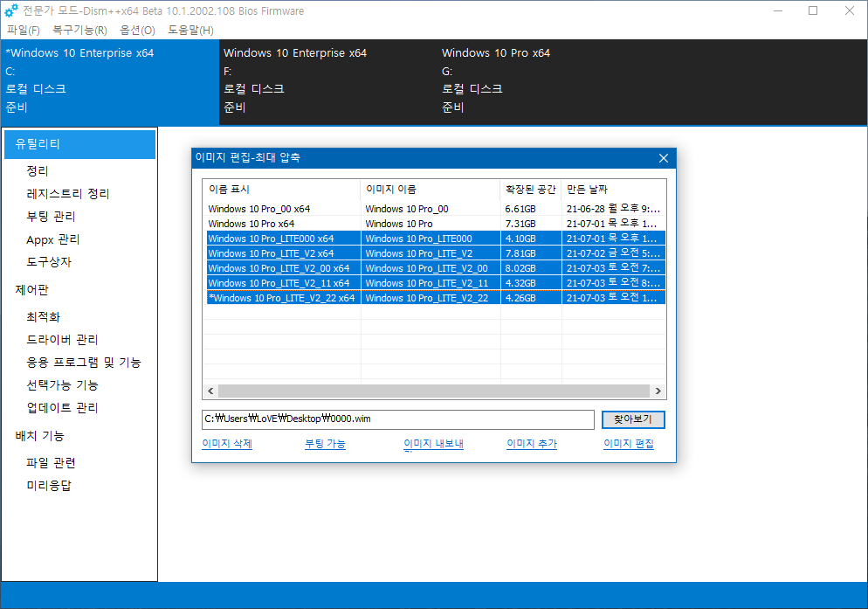
Task: Open the 복구기능(R) menu
Action: 79,30
